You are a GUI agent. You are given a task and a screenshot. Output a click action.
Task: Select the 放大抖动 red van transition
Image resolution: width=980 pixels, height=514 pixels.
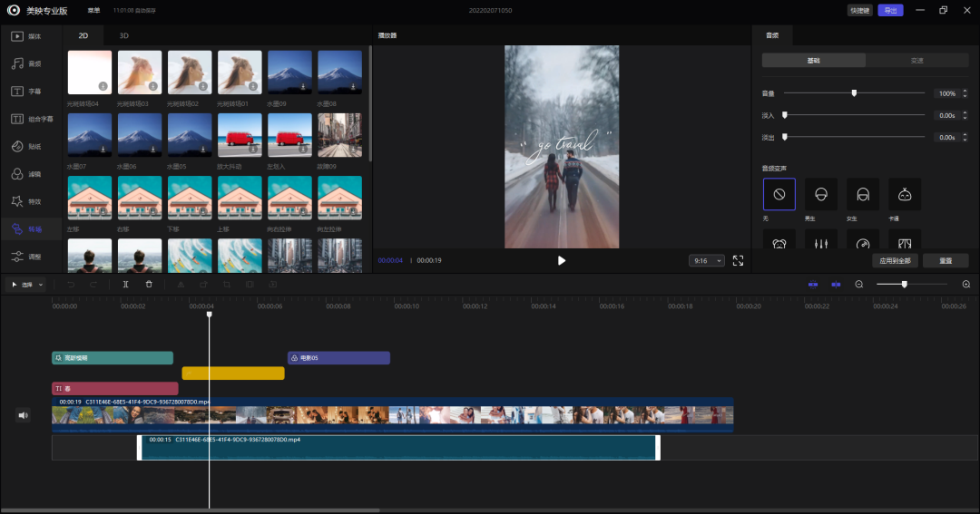click(240, 135)
